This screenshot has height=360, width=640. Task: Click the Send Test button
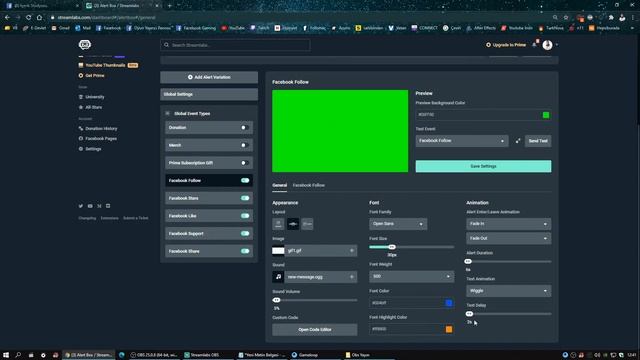coord(538,141)
